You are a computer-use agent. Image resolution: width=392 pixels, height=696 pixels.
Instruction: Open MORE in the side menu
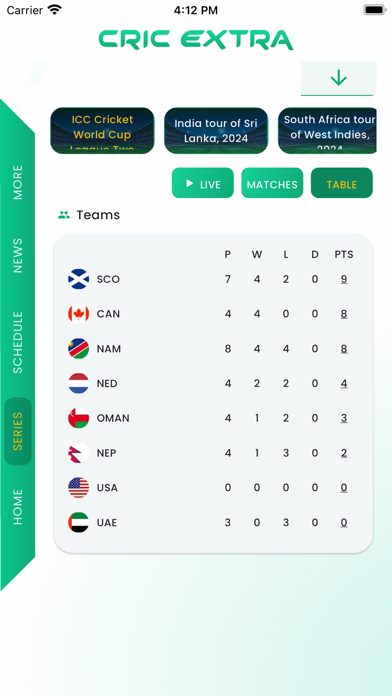(18, 182)
